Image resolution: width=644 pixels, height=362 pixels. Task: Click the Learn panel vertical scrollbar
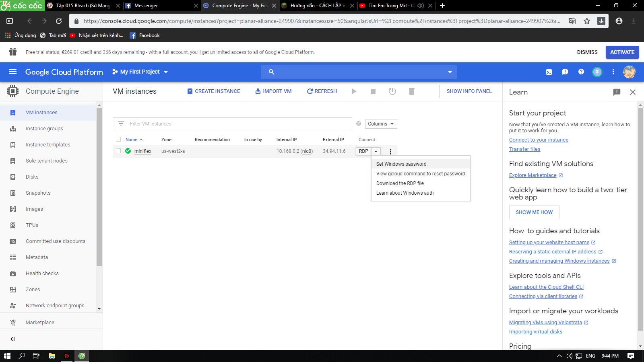[x=640, y=219]
